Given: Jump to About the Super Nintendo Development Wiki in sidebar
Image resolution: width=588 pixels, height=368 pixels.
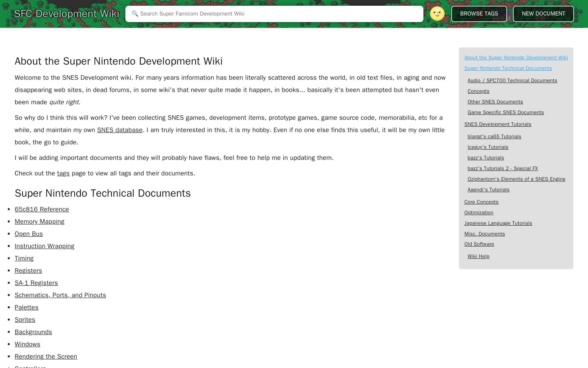Looking at the screenshot, I should point(516,58).
